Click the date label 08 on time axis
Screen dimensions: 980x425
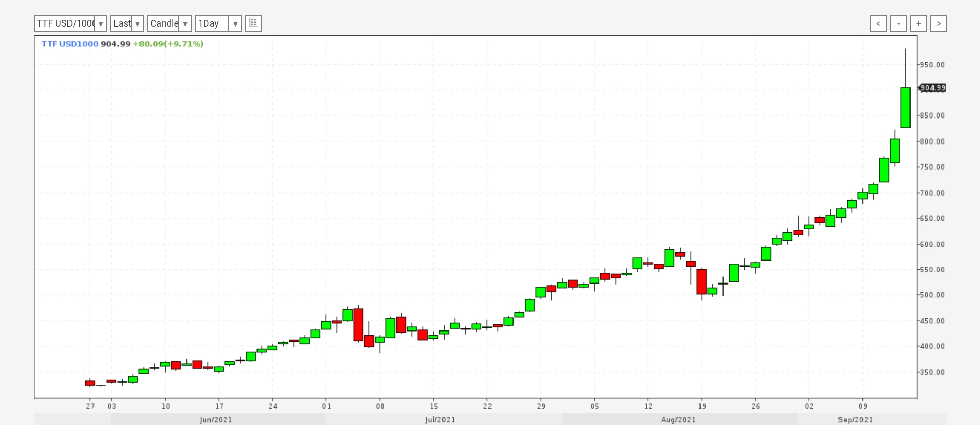point(380,406)
